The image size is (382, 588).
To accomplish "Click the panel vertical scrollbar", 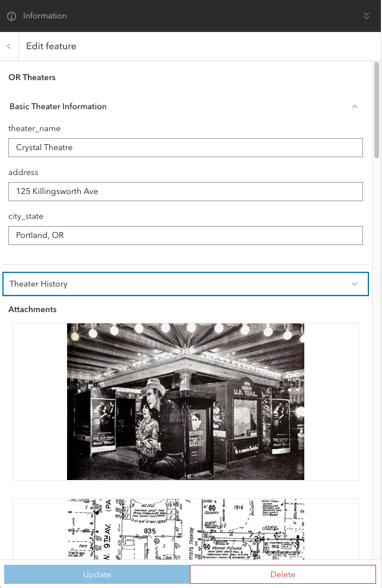I will [377, 110].
